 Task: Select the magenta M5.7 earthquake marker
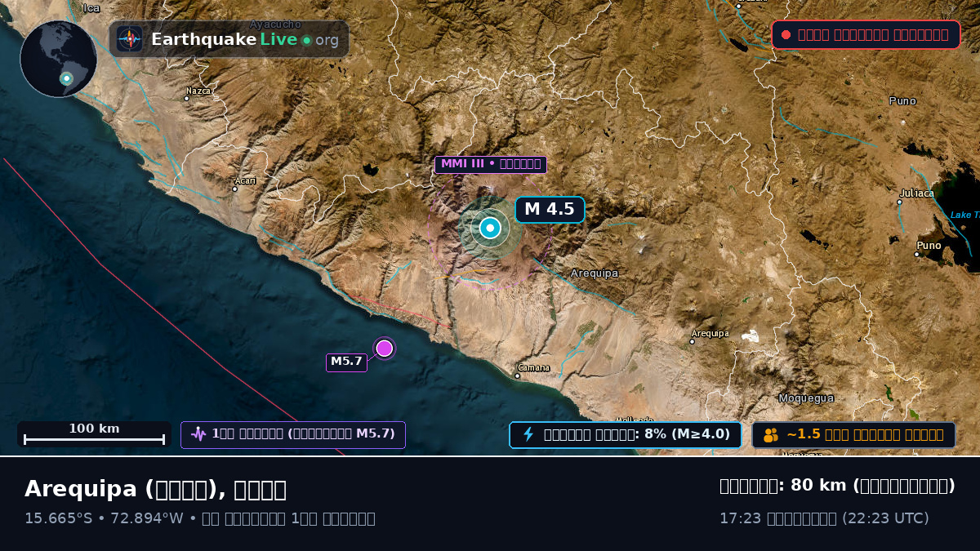click(385, 349)
